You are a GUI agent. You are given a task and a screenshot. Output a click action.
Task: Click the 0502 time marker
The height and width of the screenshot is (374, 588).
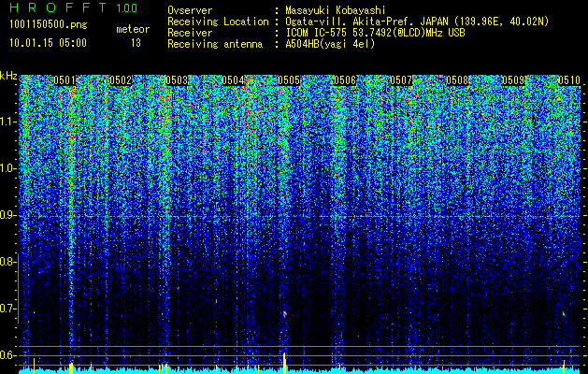click(121, 80)
